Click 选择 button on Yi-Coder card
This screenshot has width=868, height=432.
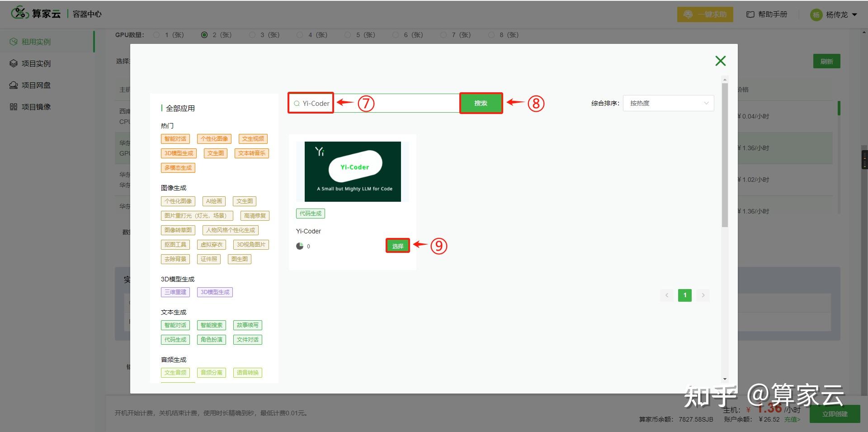(x=398, y=246)
